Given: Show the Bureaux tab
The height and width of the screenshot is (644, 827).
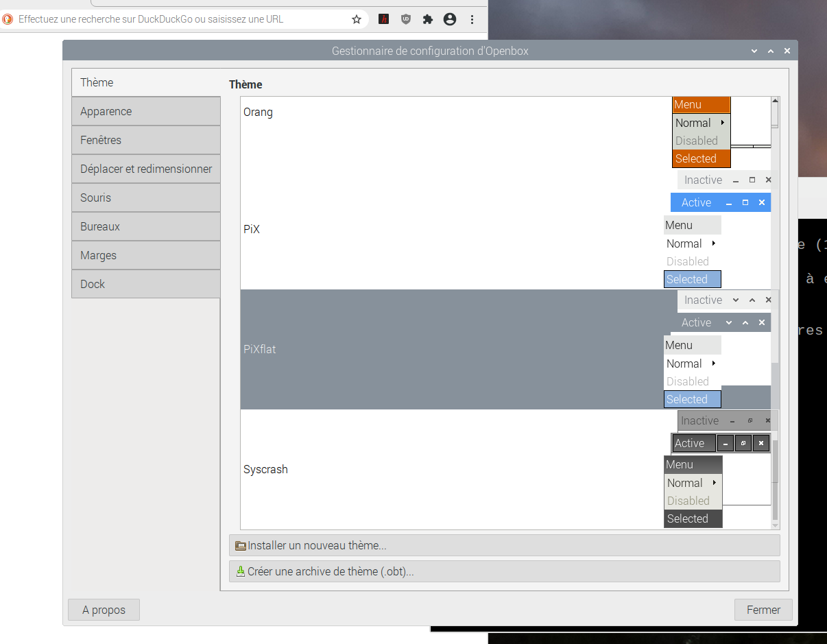Looking at the screenshot, I should (145, 226).
